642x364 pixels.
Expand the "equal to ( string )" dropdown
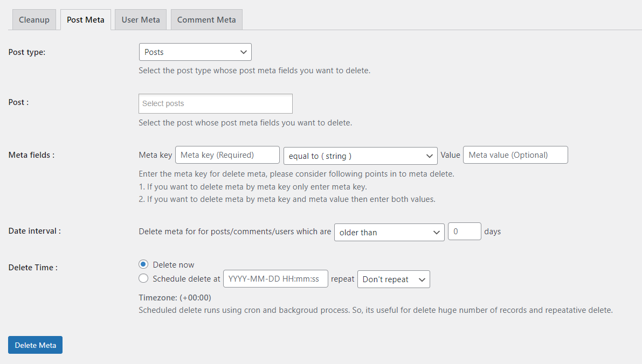[360, 156]
